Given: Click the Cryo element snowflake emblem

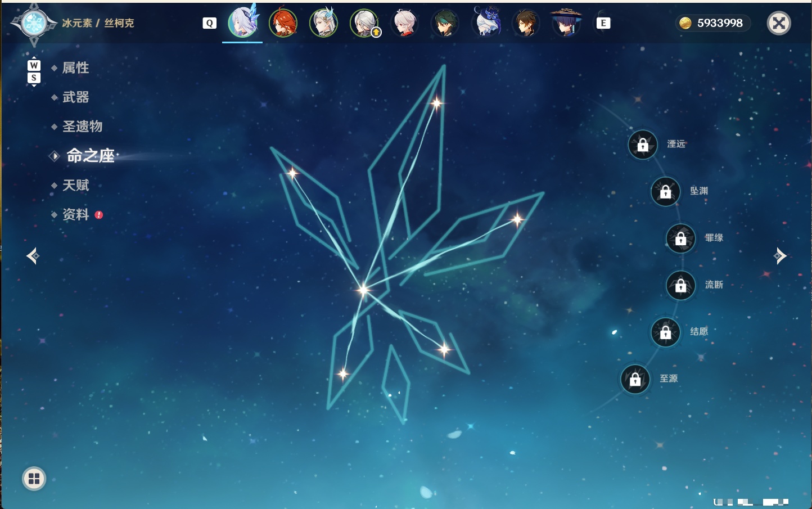Looking at the screenshot, I should tap(34, 23).
